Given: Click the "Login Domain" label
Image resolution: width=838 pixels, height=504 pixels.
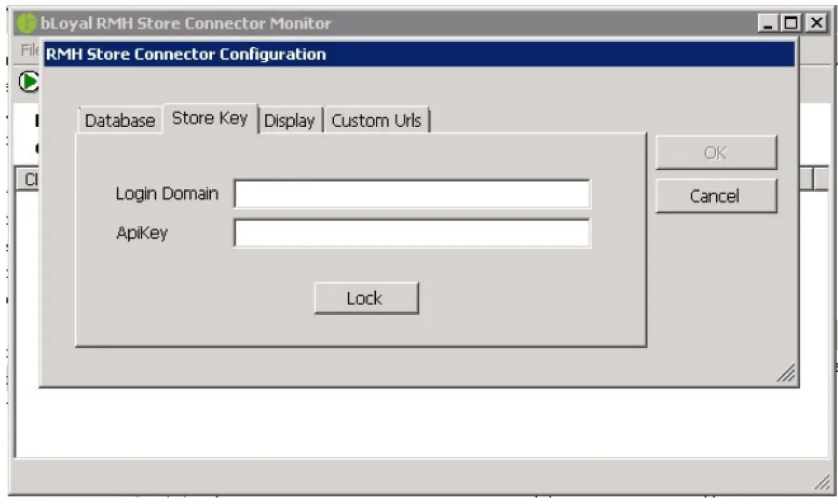Looking at the screenshot, I should 167,194.
